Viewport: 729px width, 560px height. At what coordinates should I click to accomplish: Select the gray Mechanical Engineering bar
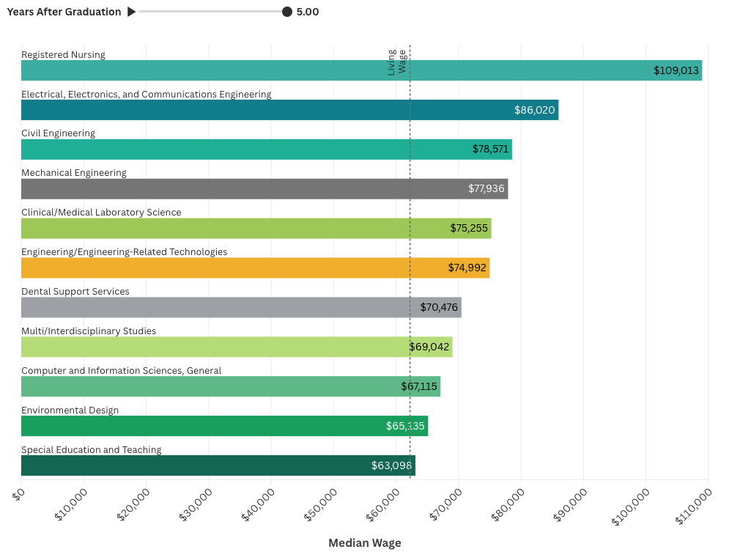(264, 189)
